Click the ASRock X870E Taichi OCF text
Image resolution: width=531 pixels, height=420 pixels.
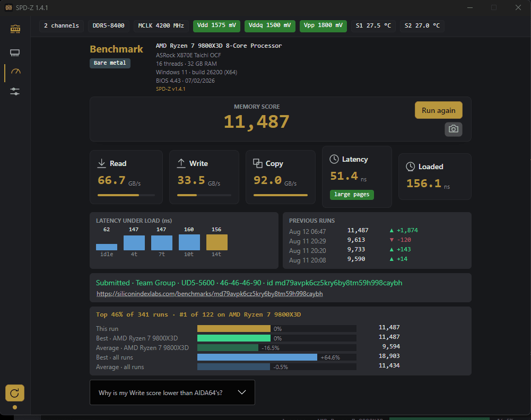coord(188,55)
